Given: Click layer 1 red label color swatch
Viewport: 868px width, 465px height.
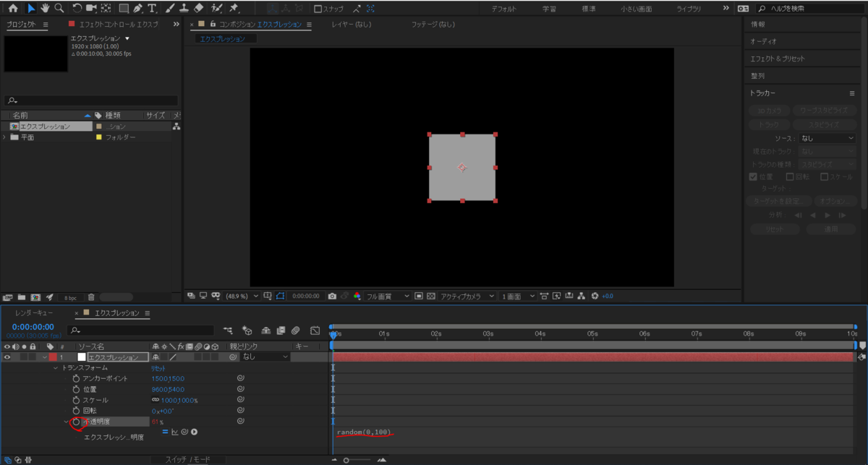Looking at the screenshot, I should pyautogui.click(x=53, y=357).
